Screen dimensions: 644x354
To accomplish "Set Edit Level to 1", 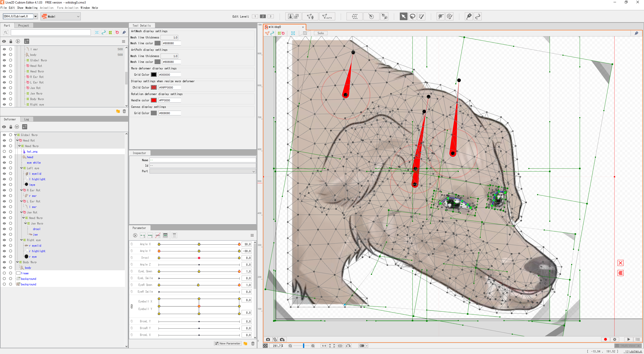I will point(255,17).
